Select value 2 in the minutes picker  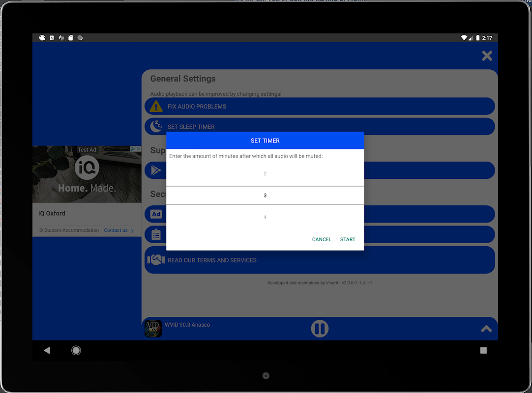pyautogui.click(x=265, y=173)
